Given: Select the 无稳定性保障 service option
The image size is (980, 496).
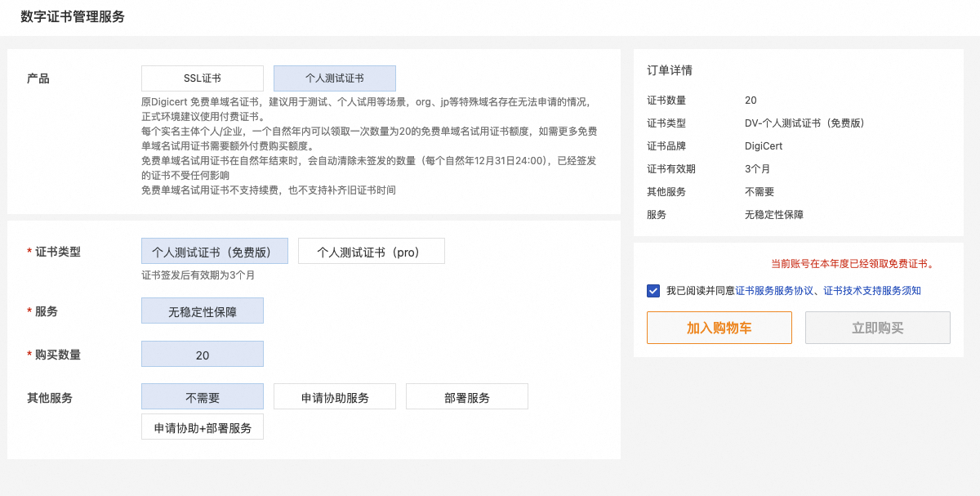Looking at the screenshot, I should tap(202, 311).
